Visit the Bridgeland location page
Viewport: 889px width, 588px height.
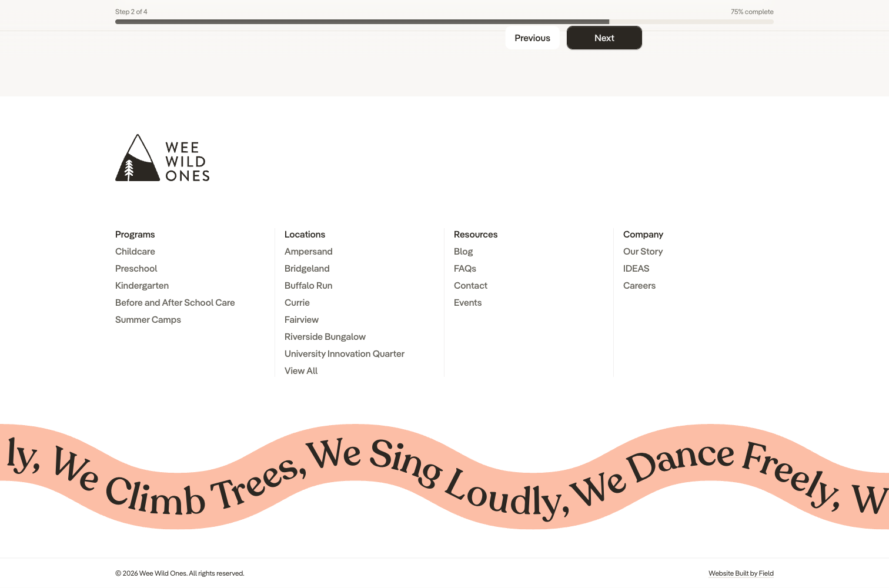pyautogui.click(x=307, y=268)
